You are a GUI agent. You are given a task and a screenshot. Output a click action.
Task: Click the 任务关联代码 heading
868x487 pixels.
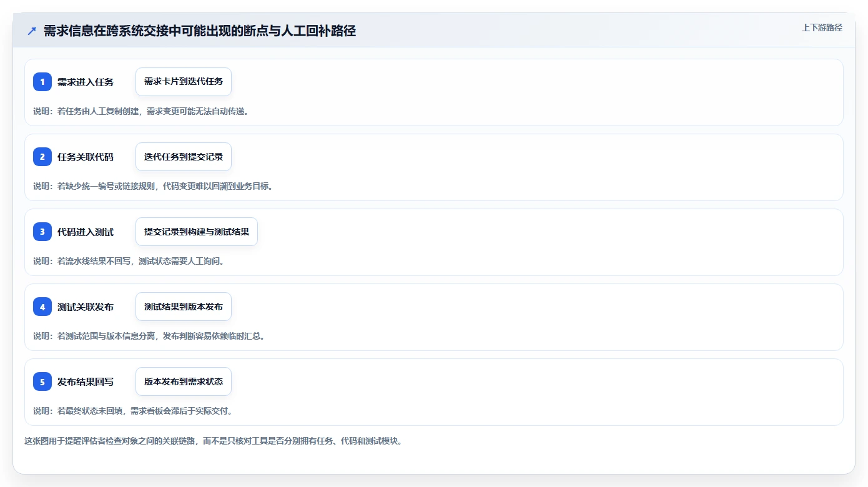click(86, 157)
